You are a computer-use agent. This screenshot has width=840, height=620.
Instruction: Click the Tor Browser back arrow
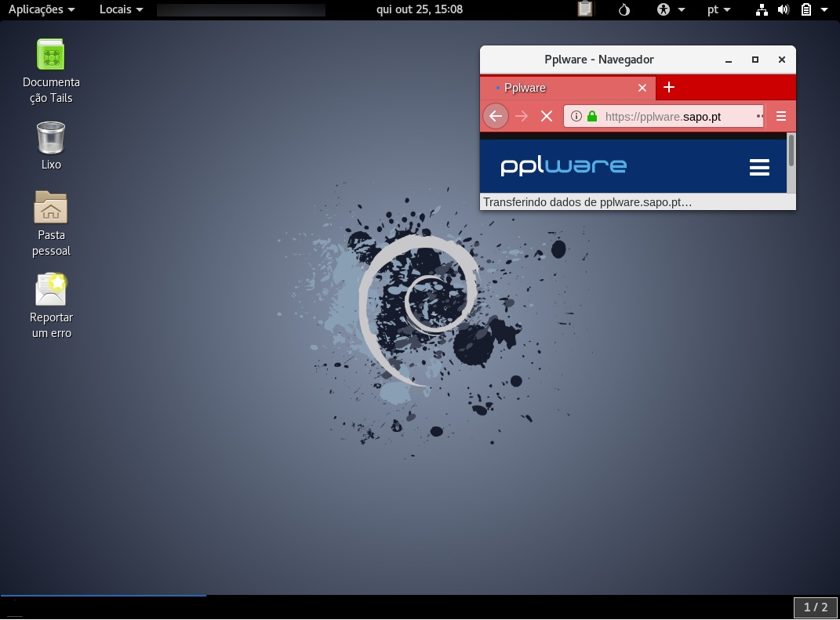coord(496,116)
